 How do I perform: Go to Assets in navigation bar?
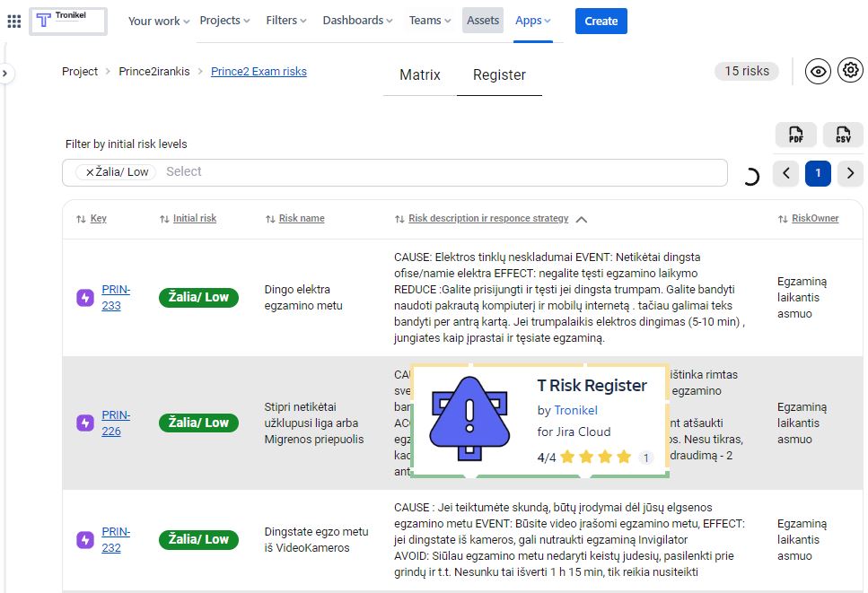[x=483, y=21]
